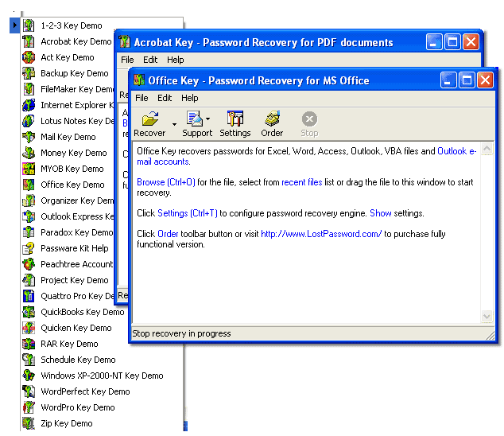Close the Office Key window

pos(485,80)
